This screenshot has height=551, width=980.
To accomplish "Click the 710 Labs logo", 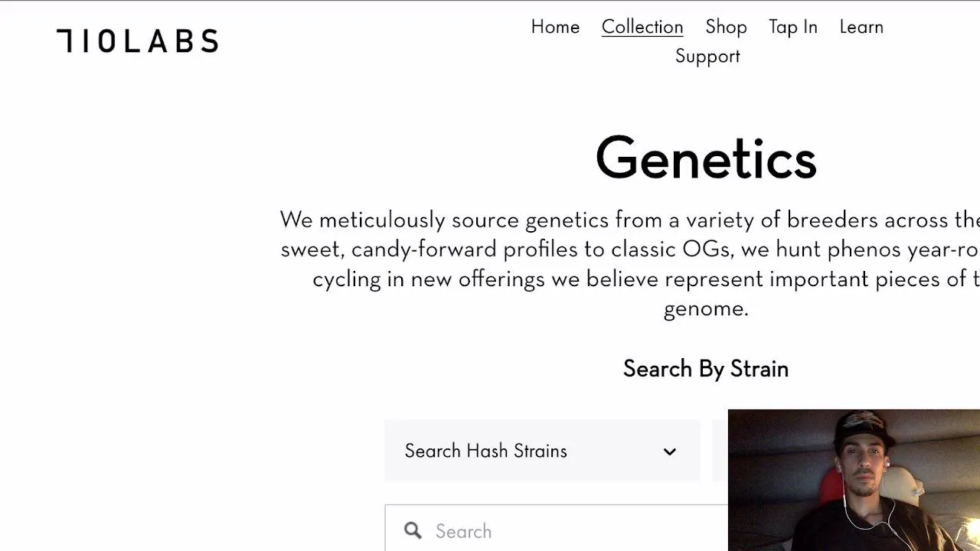I will [x=137, y=41].
